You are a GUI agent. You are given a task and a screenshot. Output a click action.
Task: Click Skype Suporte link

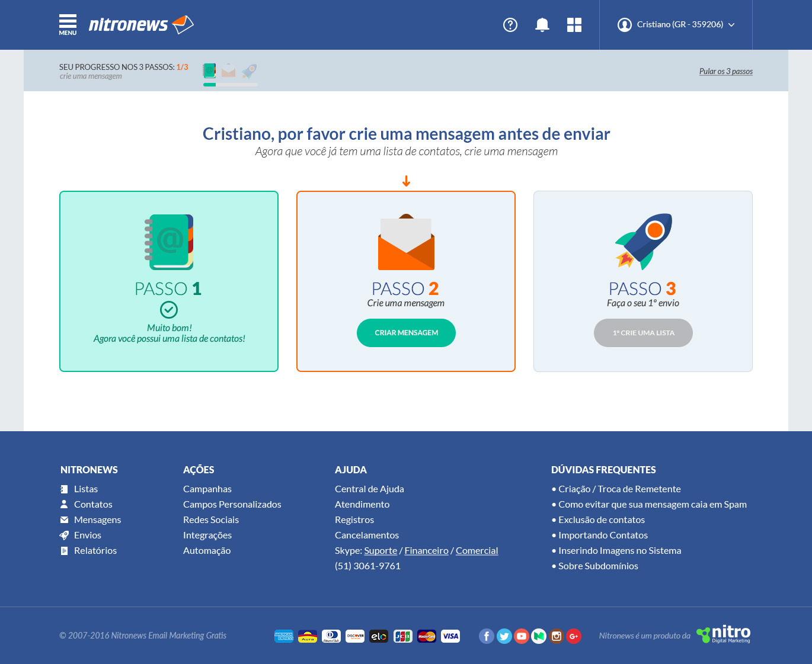tap(381, 551)
